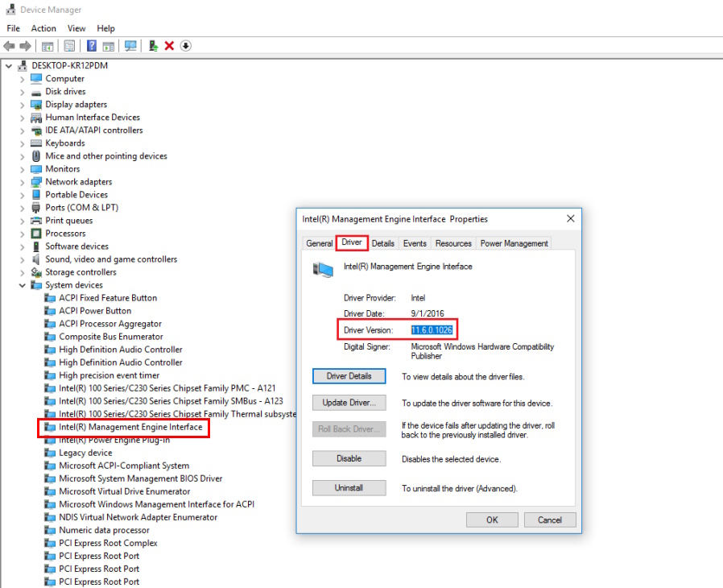
Task: Switch to the Details tab
Action: pos(382,243)
